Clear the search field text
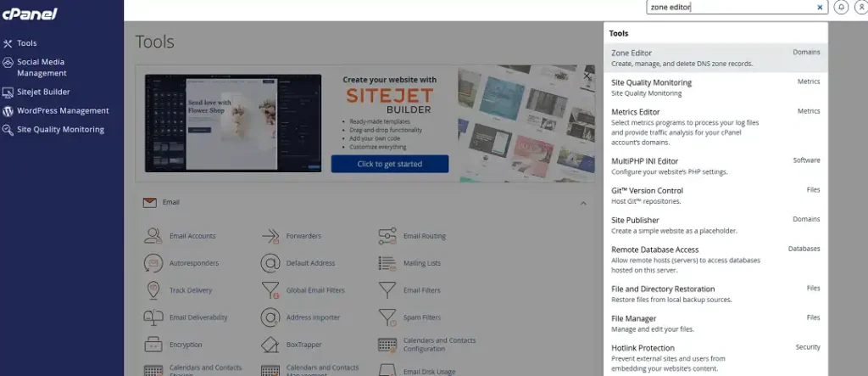868x376 pixels. click(x=820, y=7)
